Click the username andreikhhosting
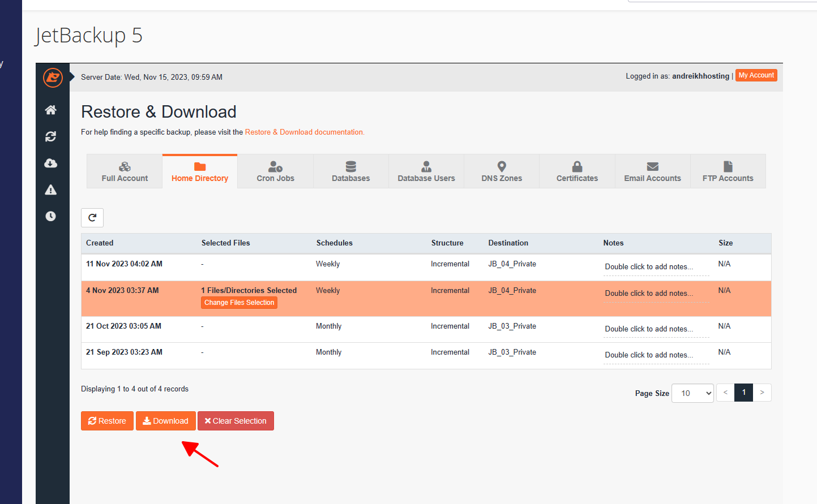Screen dimensions: 817x504 [700, 76]
